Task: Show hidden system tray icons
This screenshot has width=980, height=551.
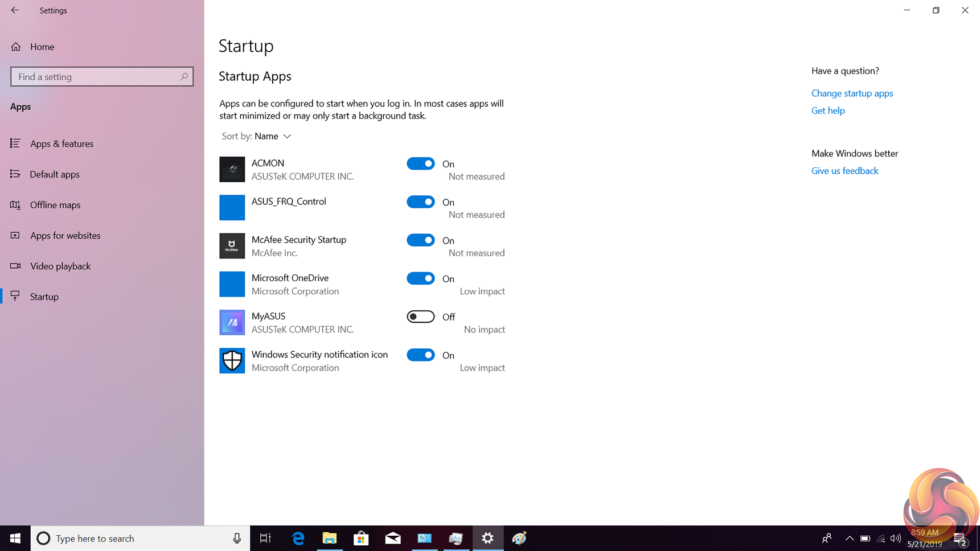Action: coord(849,538)
